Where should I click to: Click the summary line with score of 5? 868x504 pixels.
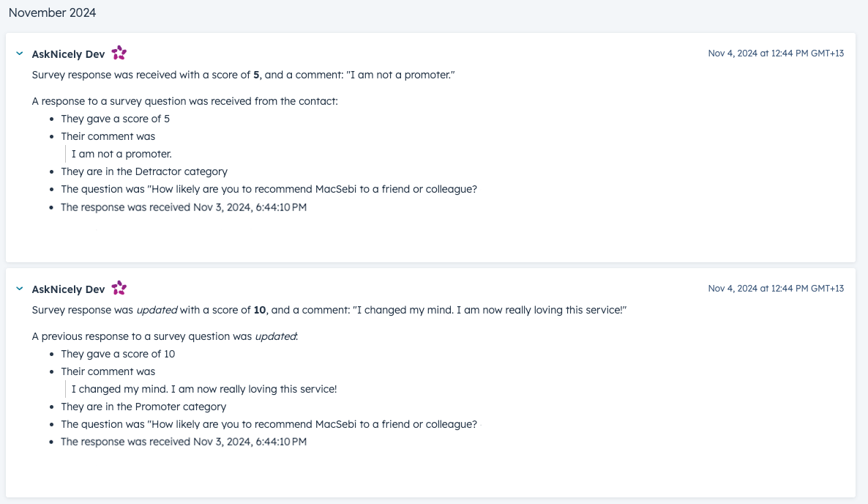(x=243, y=75)
